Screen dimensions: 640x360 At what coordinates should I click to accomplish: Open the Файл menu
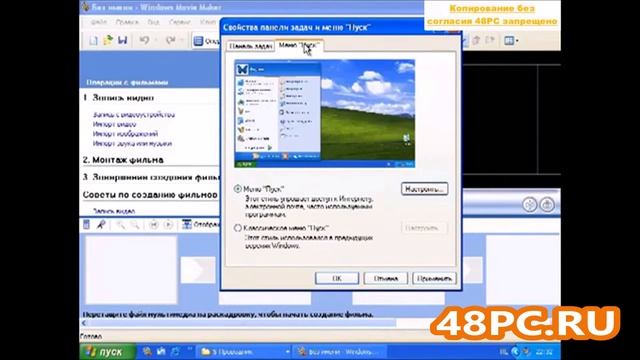pyautogui.click(x=99, y=22)
